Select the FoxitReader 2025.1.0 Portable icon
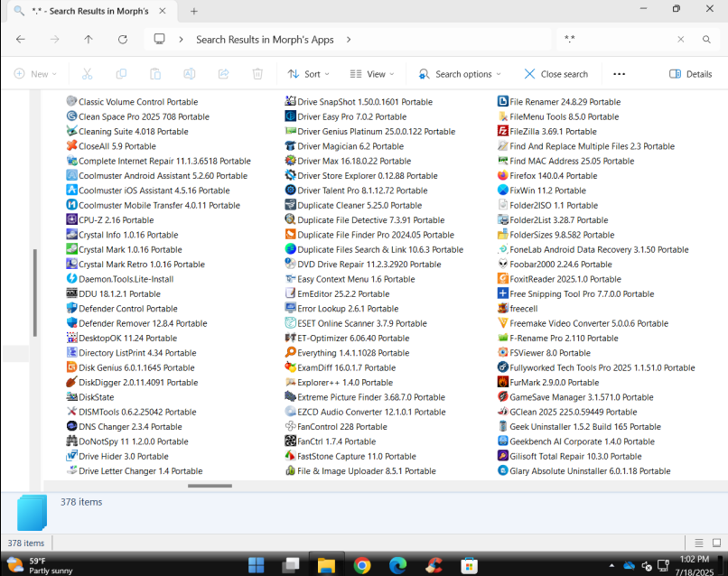The height and width of the screenshot is (576, 728). point(502,278)
